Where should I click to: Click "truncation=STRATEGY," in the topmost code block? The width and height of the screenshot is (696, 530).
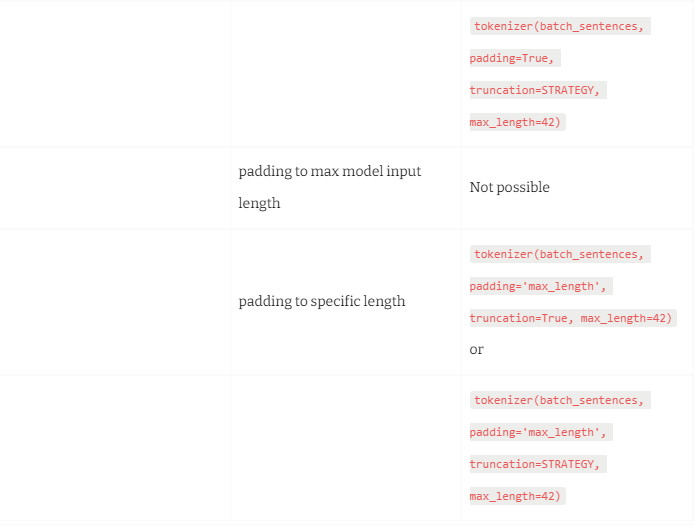[x=537, y=90]
